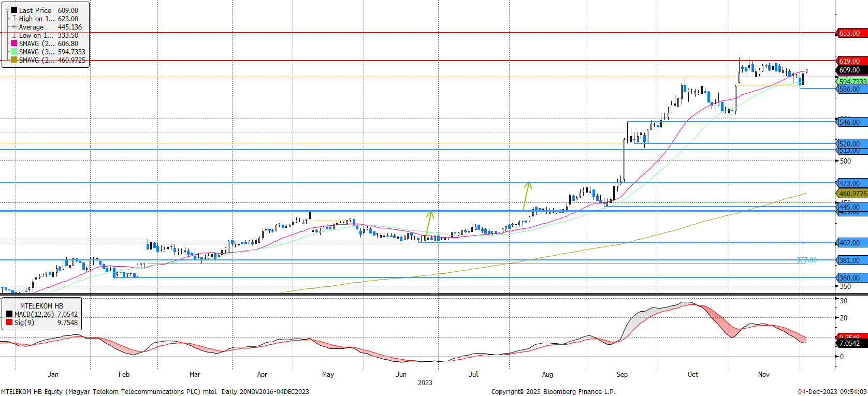Click the MACD value '7.0542' in legend
Image resolution: width=868 pixels, height=396 pixels.
tap(67, 314)
